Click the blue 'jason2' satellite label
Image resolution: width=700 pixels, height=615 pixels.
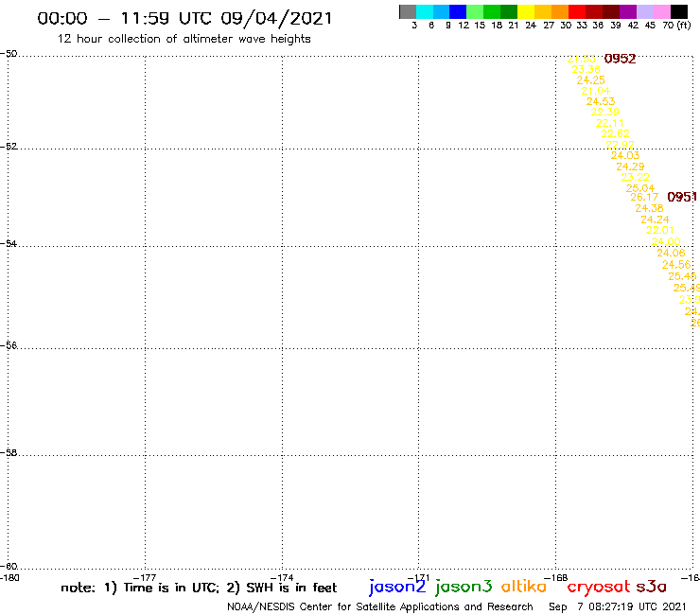[397, 587]
